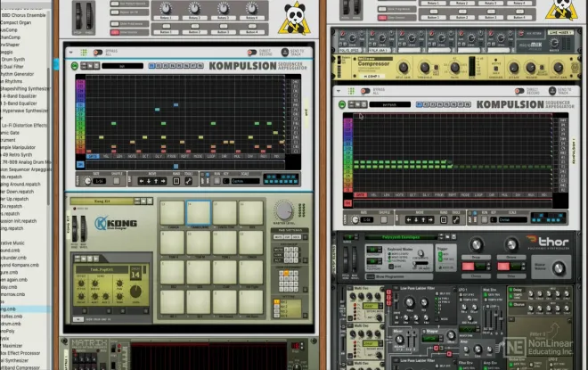Open the patch name display on left Kompulsion
This screenshot has width=588, height=370.
pyautogui.click(x=123, y=66)
